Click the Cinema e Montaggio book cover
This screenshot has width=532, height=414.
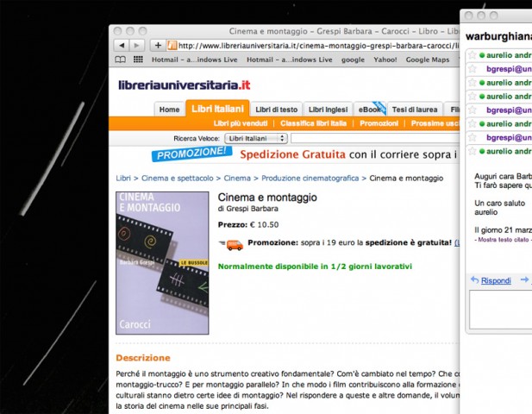click(162, 263)
